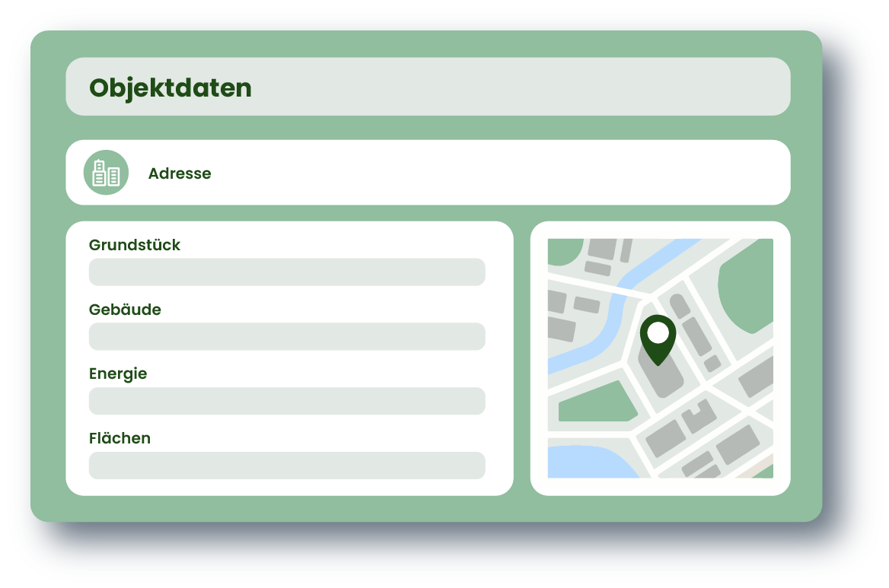Click the Flächen label
This screenshot has width=889, height=588.
point(119,438)
